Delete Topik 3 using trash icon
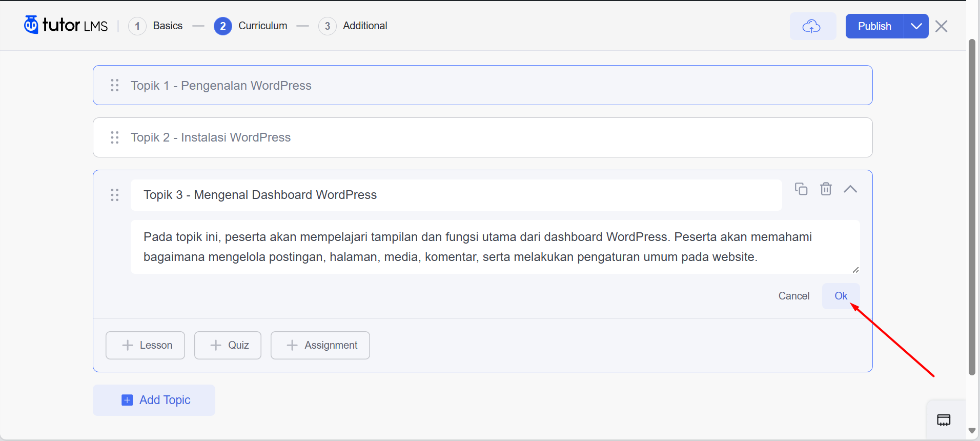 coord(826,189)
